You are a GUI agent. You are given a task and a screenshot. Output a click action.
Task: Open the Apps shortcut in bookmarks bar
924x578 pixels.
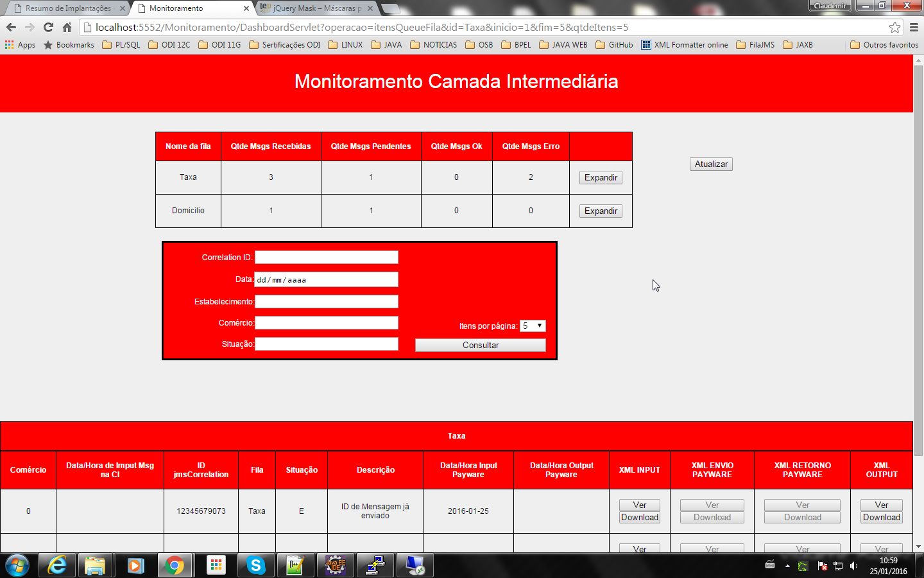point(20,45)
